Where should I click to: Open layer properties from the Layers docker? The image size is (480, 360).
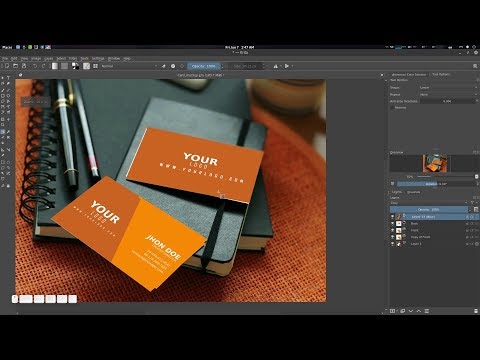427,311
